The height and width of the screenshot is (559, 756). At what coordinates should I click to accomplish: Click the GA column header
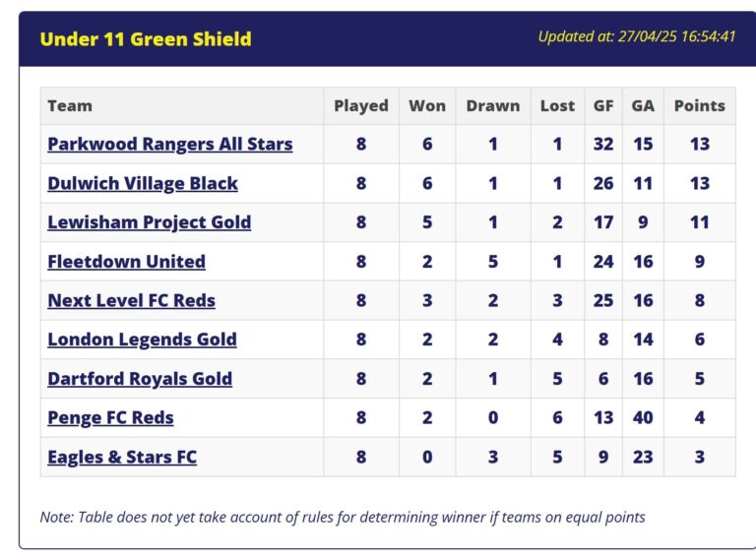click(643, 105)
